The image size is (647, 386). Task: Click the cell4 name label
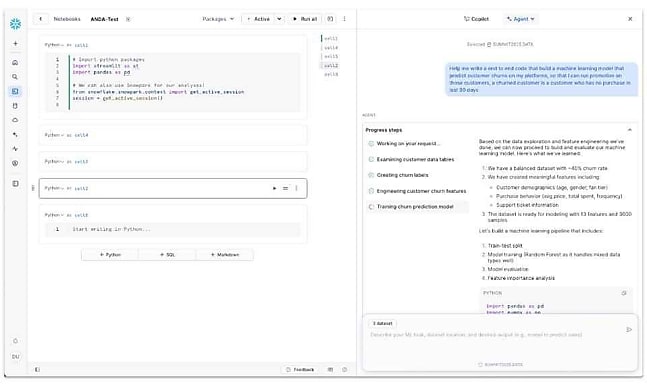[81, 135]
